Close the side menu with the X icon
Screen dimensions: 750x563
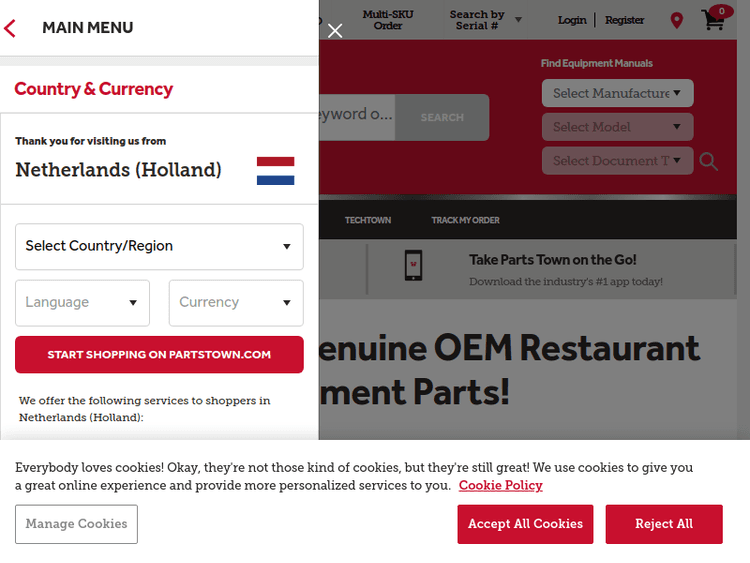(x=335, y=31)
